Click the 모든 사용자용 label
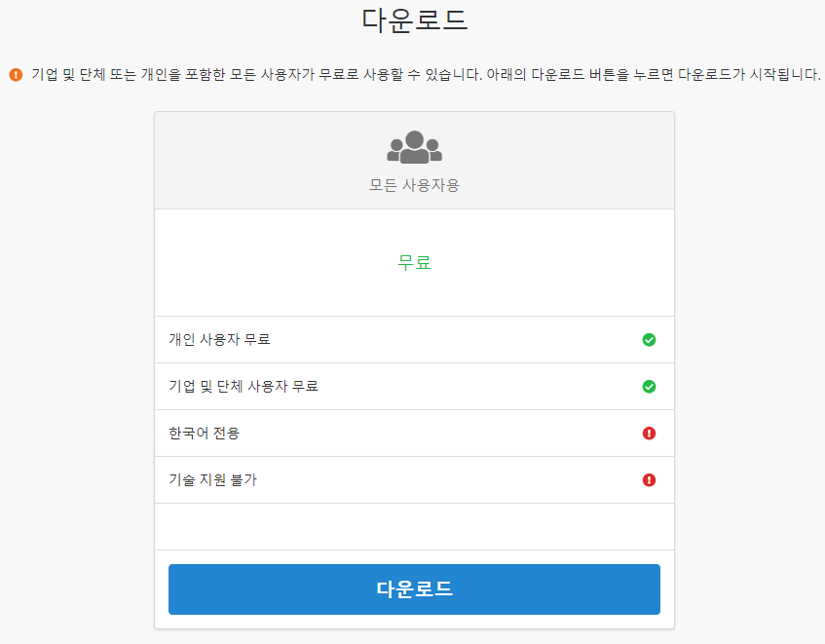 [415, 185]
